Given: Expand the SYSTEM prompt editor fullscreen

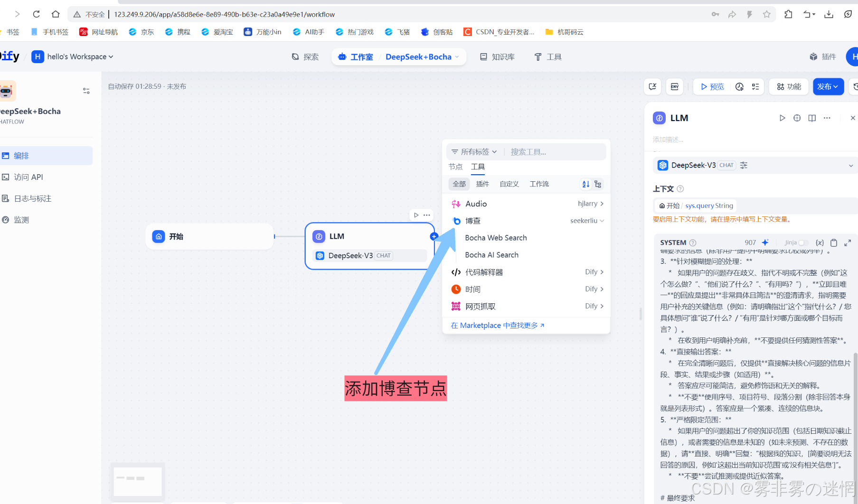Looking at the screenshot, I should pos(848,243).
